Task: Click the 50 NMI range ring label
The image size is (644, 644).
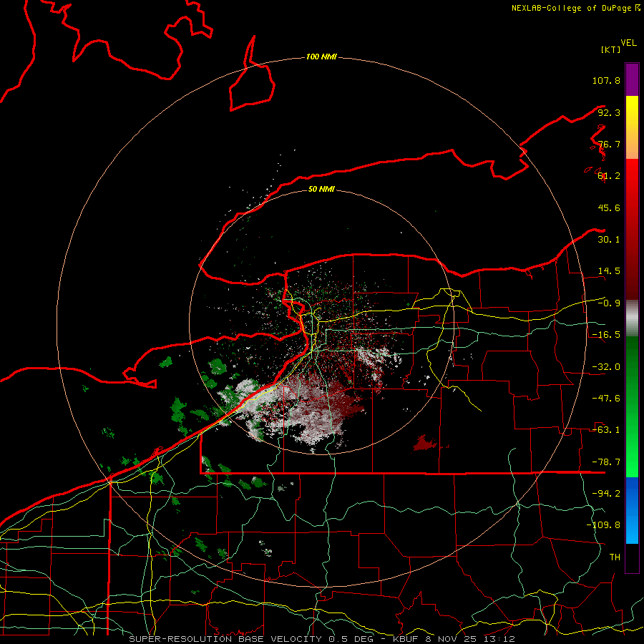Action: pyautogui.click(x=321, y=190)
